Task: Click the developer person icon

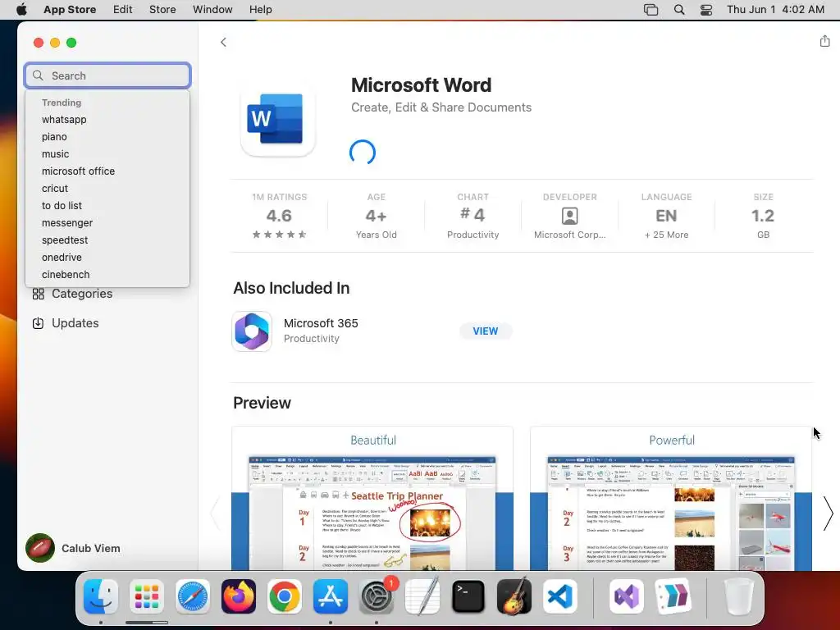Action: coord(569,216)
